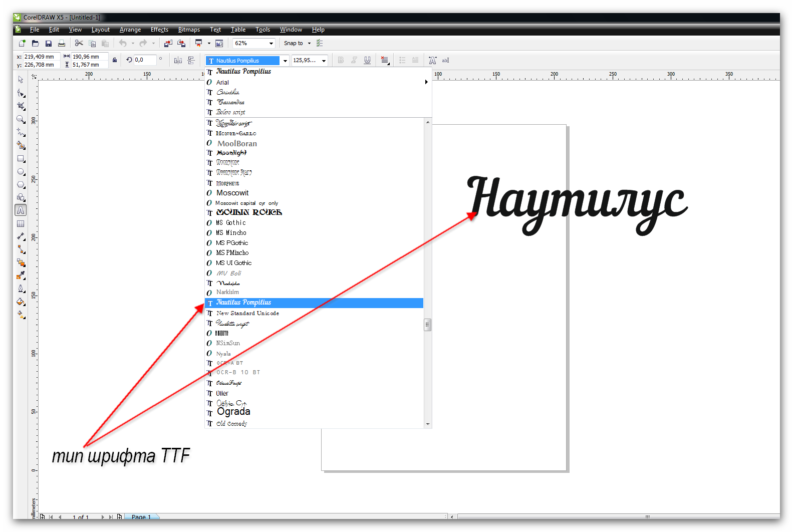Viewport: 793px width, 532px height.
Task: Select the Shape tool
Action: 21,93
